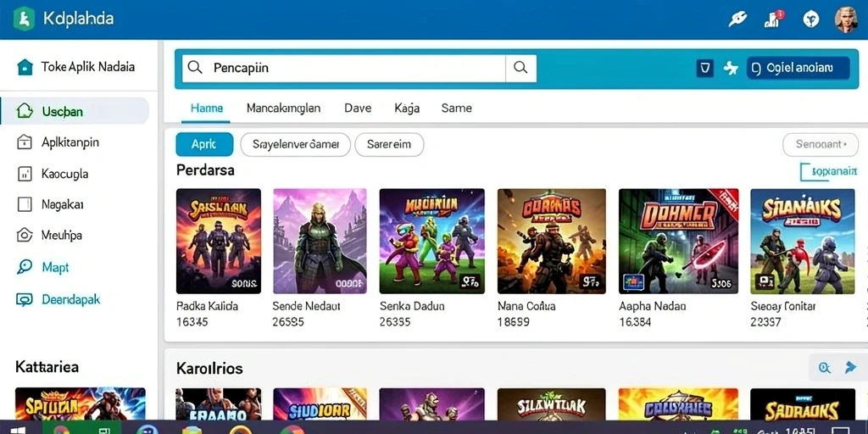The image size is (868, 434).
Task: Click the search icon in Karoılrios header
Action: 825,367
